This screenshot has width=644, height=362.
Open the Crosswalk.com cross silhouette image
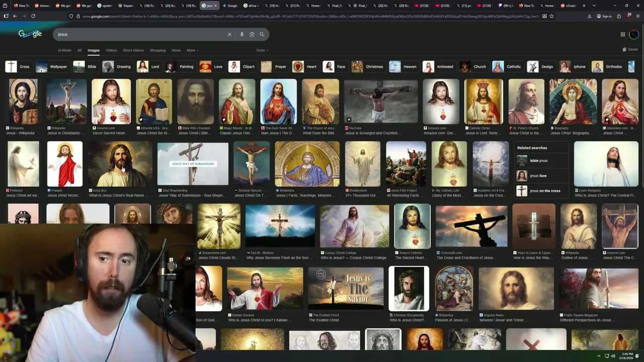(x=471, y=226)
